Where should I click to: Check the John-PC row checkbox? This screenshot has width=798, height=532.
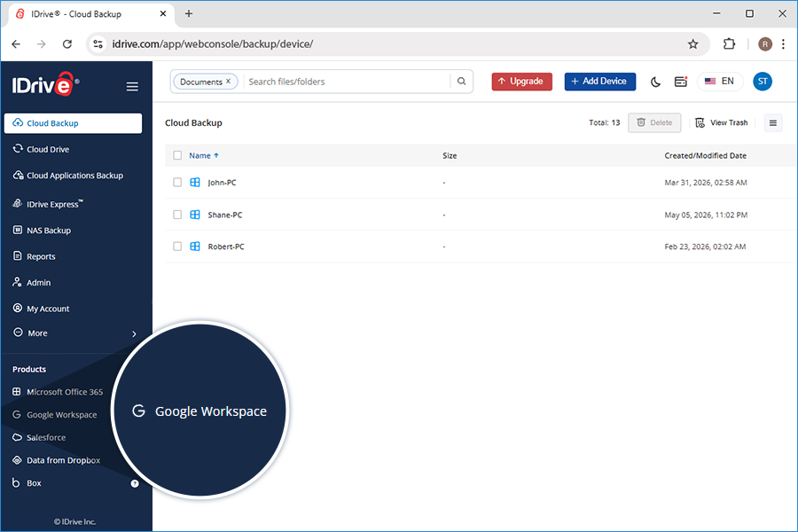click(177, 183)
